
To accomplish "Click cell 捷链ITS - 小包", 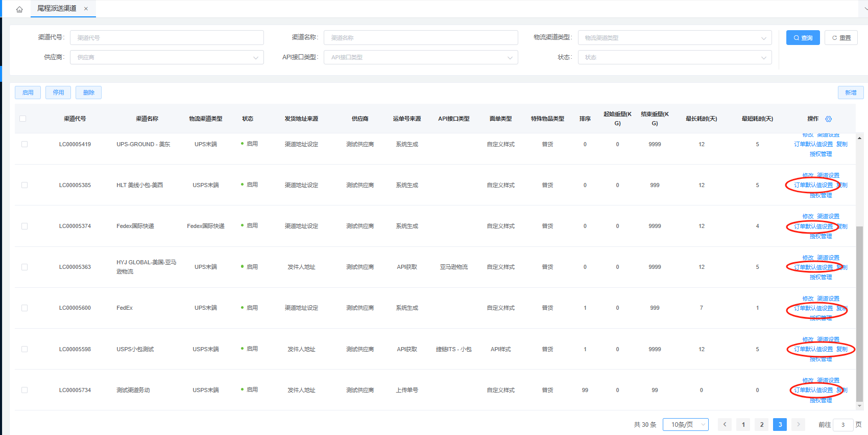I will tap(454, 349).
